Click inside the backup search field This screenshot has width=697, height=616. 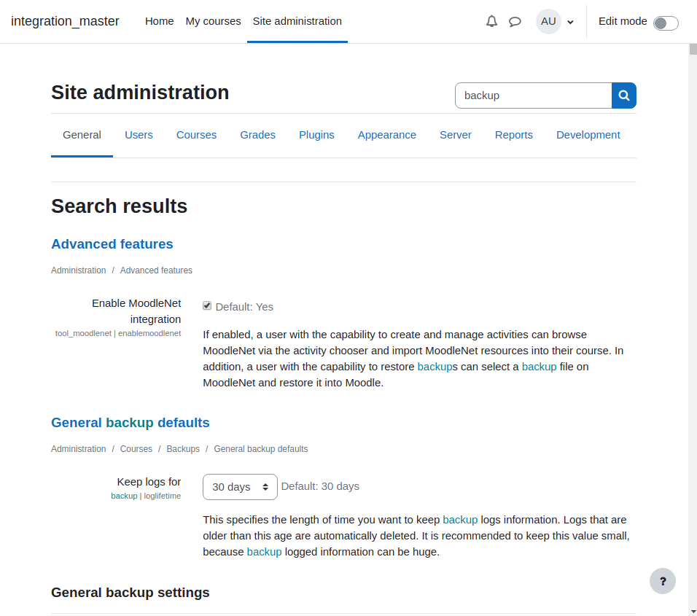(x=534, y=95)
